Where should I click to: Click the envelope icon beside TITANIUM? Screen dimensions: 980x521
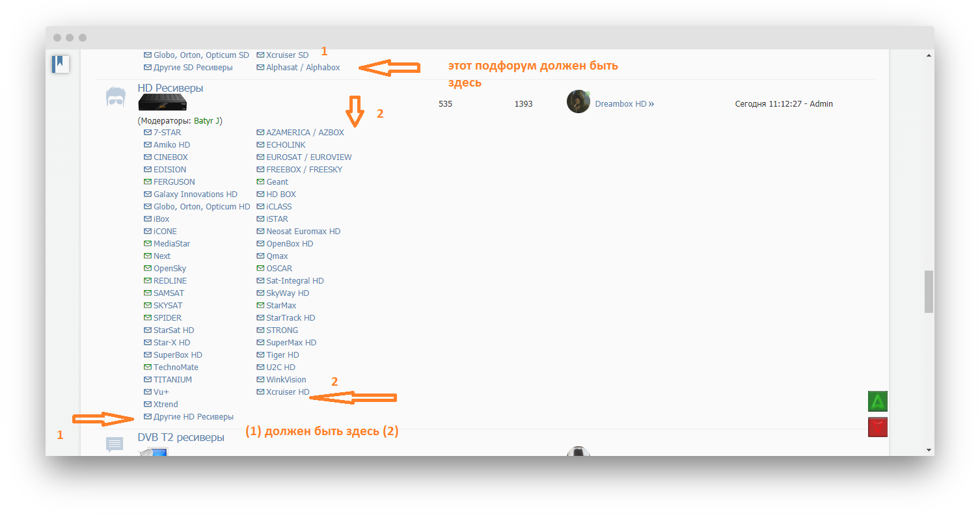[x=148, y=380]
